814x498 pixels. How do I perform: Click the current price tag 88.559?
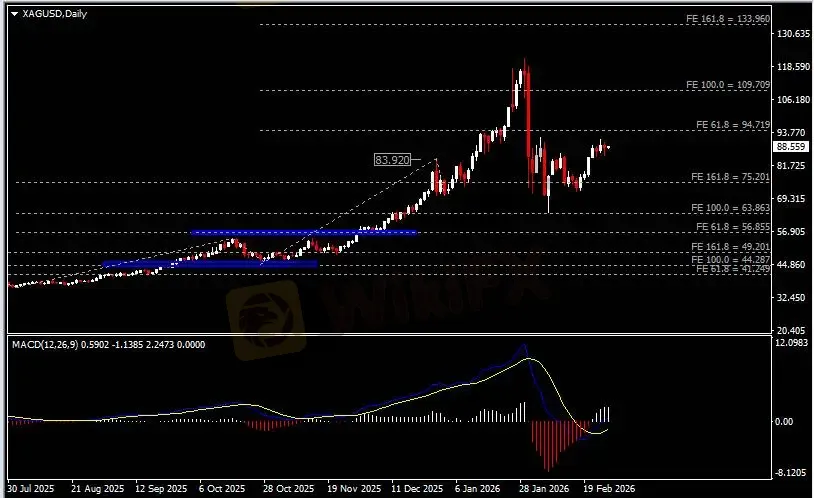(791, 147)
